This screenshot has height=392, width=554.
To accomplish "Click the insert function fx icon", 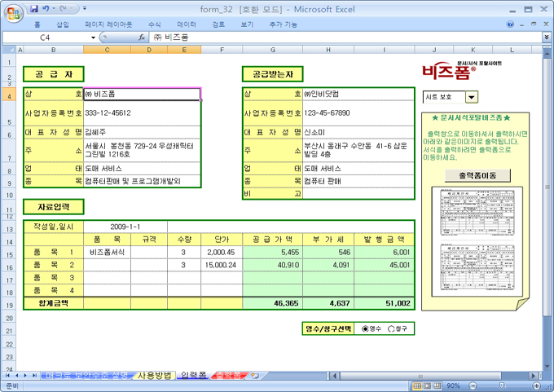I will click(142, 37).
